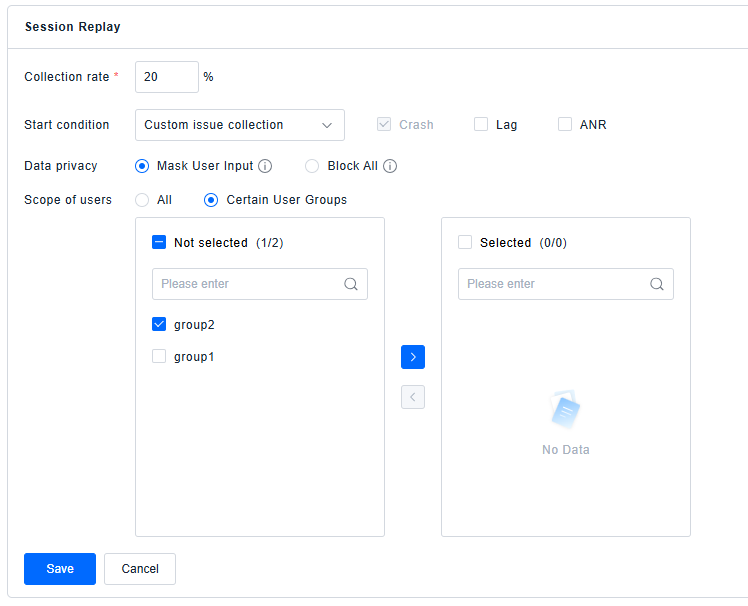The height and width of the screenshot is (606, 748).
Task: Click the Cancel button
Action: tap(140, 569)
